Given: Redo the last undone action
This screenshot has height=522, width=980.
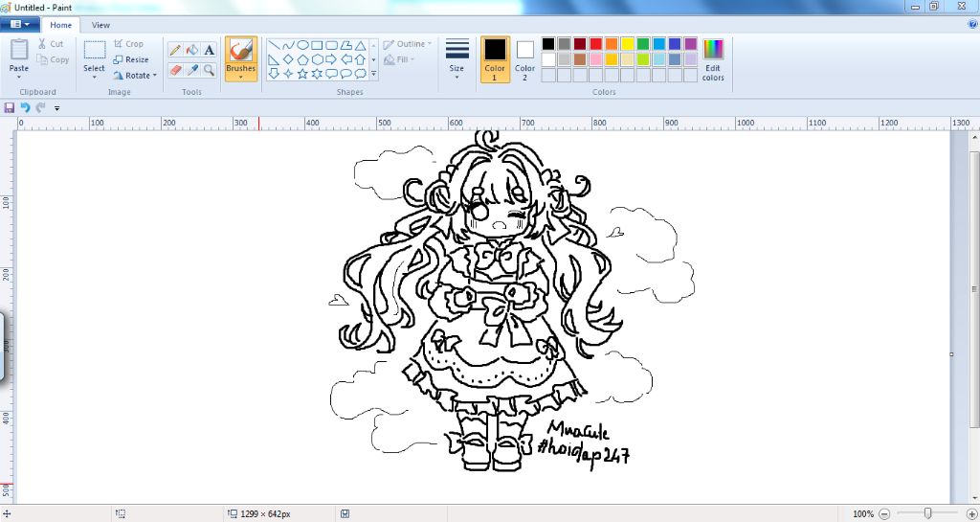Looking at the screenshot, I should [40, 108].
